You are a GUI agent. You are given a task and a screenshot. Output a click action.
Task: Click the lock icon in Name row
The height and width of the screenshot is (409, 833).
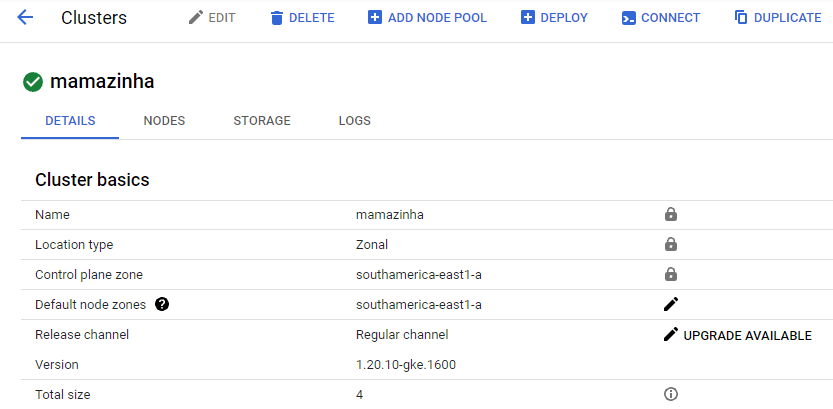click(671, 215)
